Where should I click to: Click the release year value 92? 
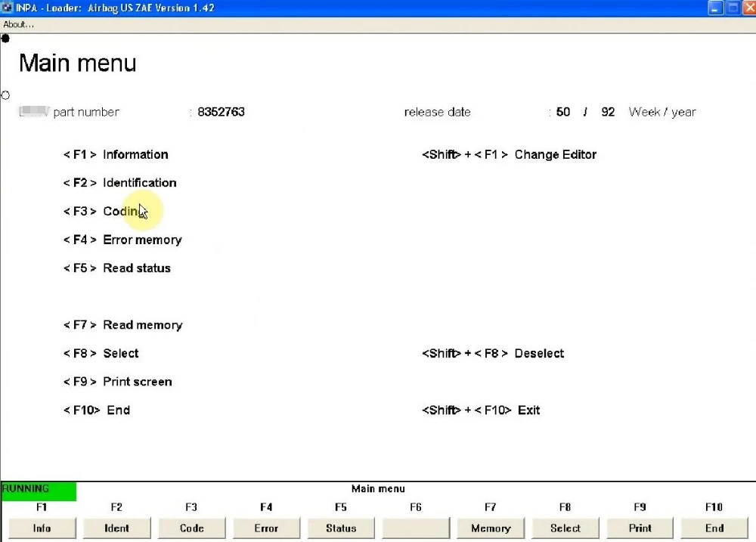[x=608, y=112]
